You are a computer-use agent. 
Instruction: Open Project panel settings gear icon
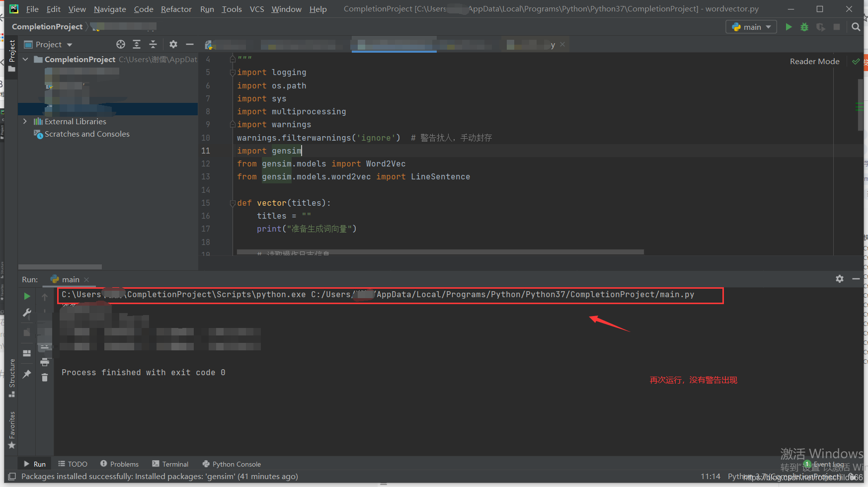point(173,44)
